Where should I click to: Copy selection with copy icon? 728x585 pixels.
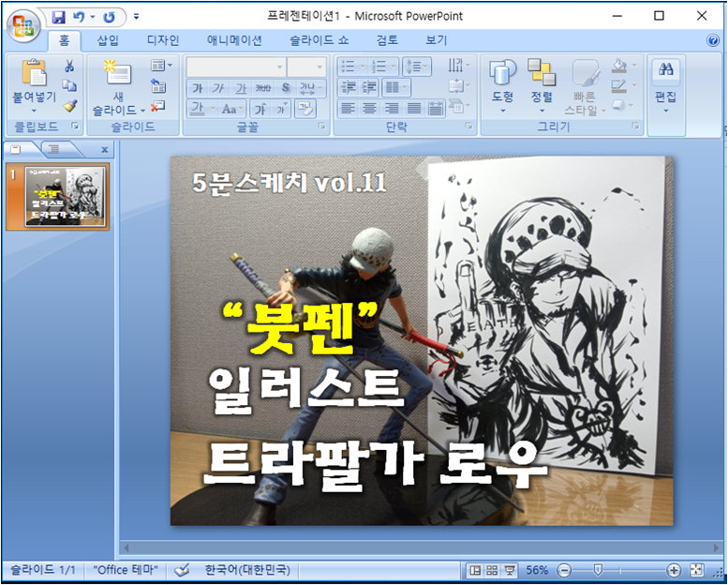tap(69, 85)
